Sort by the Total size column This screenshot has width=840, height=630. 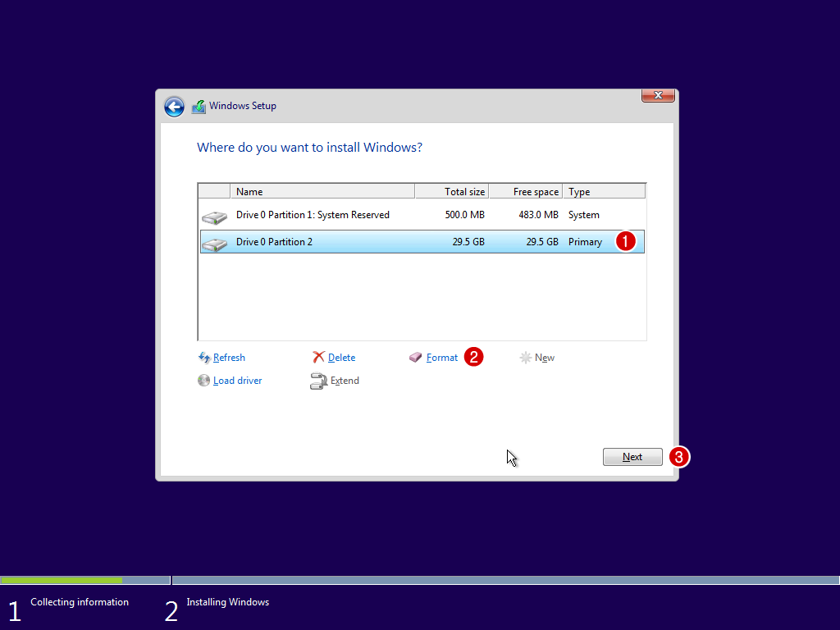(x=452, y=192)
